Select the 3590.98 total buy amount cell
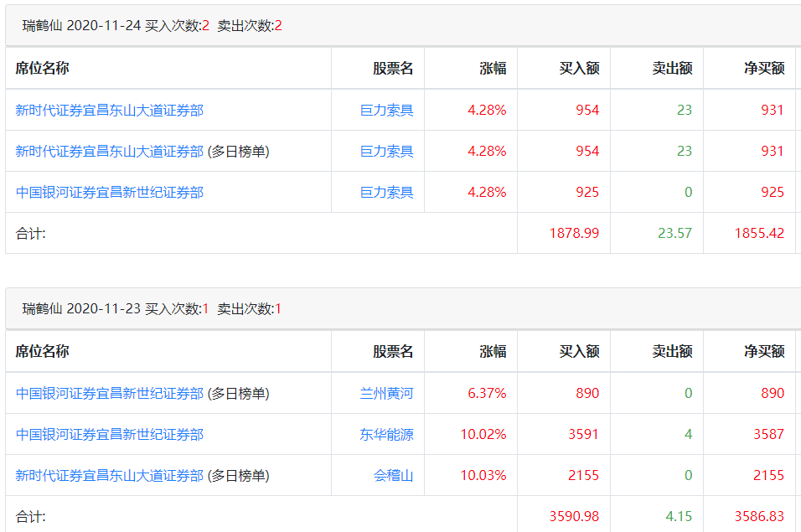 coord(574,516)
